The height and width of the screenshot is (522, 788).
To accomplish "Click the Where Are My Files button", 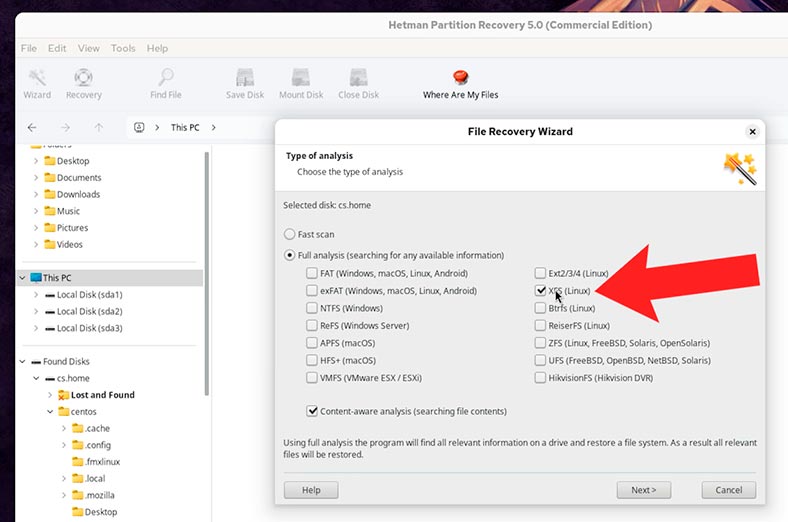I will 460,84.
